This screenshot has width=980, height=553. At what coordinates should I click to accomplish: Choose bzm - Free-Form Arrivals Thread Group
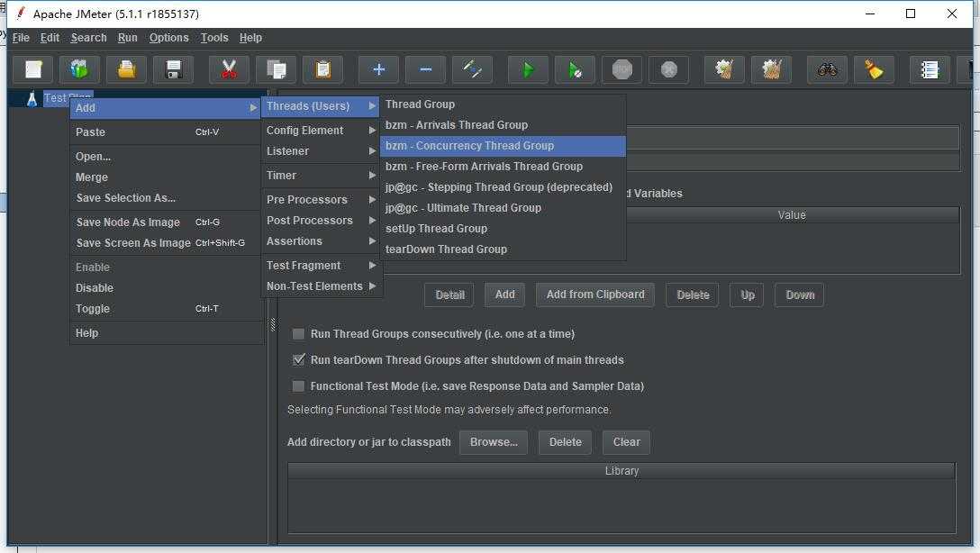coord(504,167)
